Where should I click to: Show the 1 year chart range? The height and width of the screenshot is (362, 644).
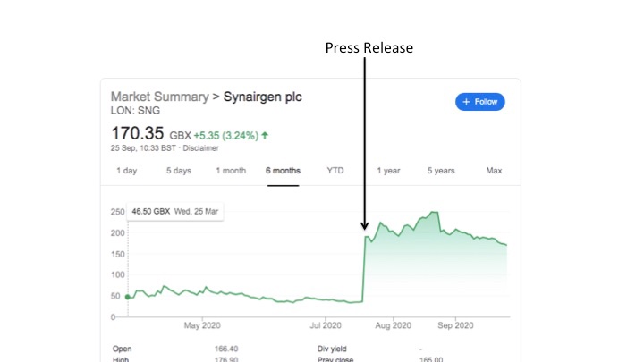click(388, 171)
